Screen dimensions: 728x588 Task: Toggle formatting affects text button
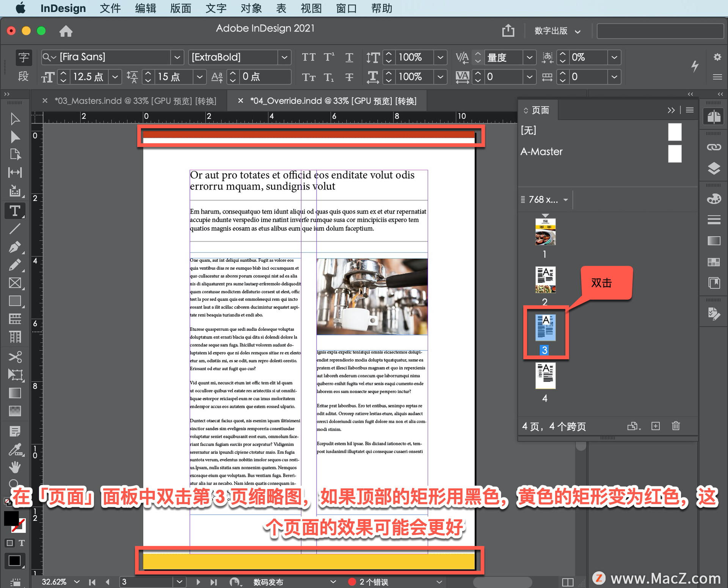22,543
